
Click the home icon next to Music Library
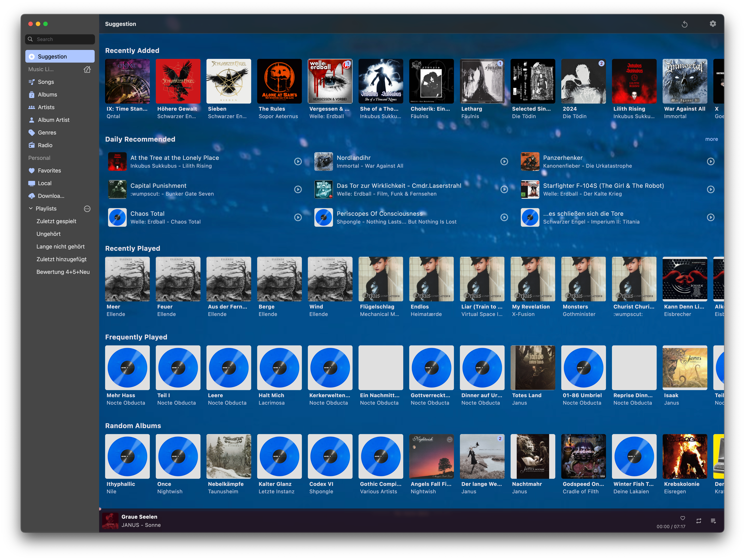point(87,69)
